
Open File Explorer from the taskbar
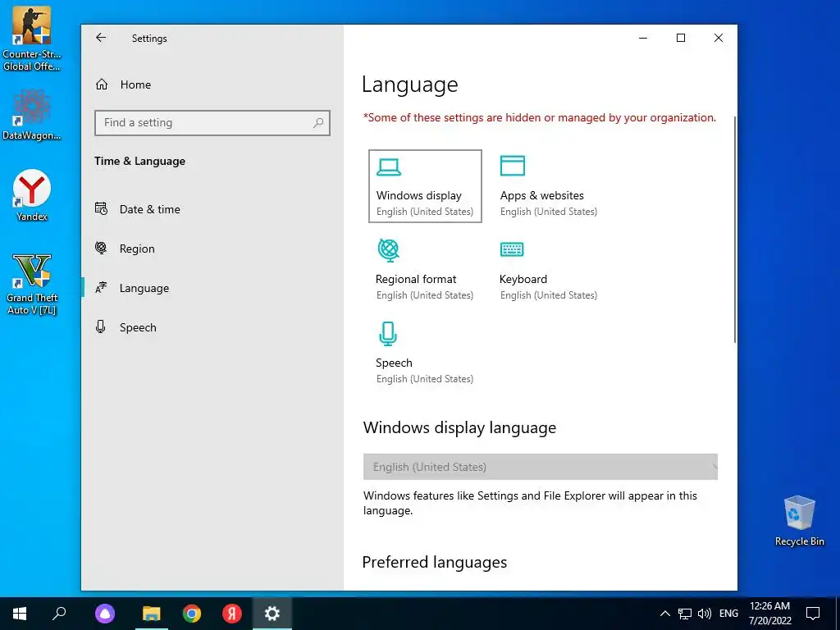coord(152,614)
